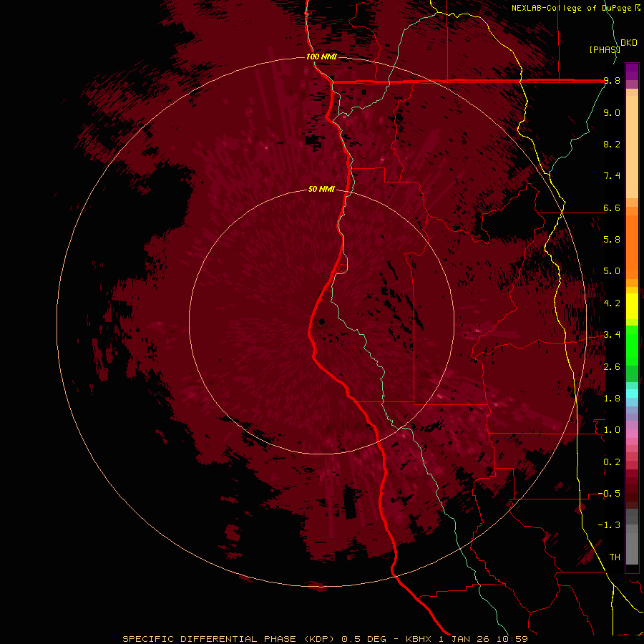Pick the pink segment of the color bar
The width and height of the screenshot is (644, 644).
pyautogui.click(x=632, y=434)
